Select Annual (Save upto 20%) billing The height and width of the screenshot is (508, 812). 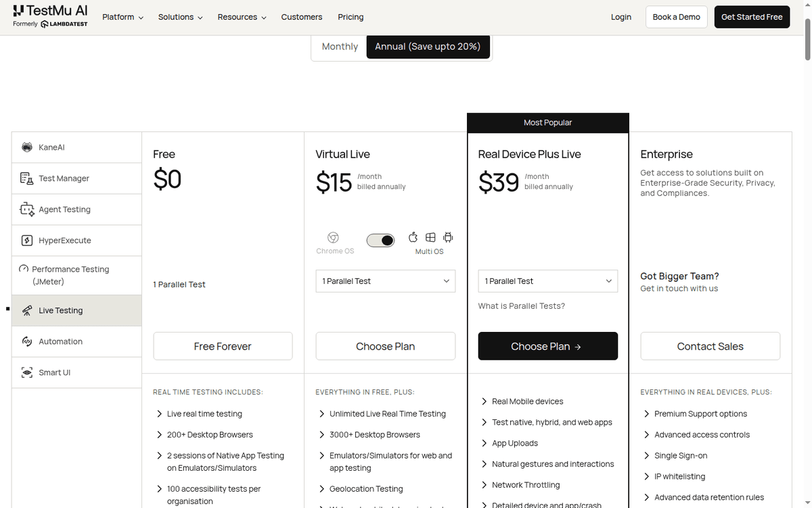click(x=428, y=47)
